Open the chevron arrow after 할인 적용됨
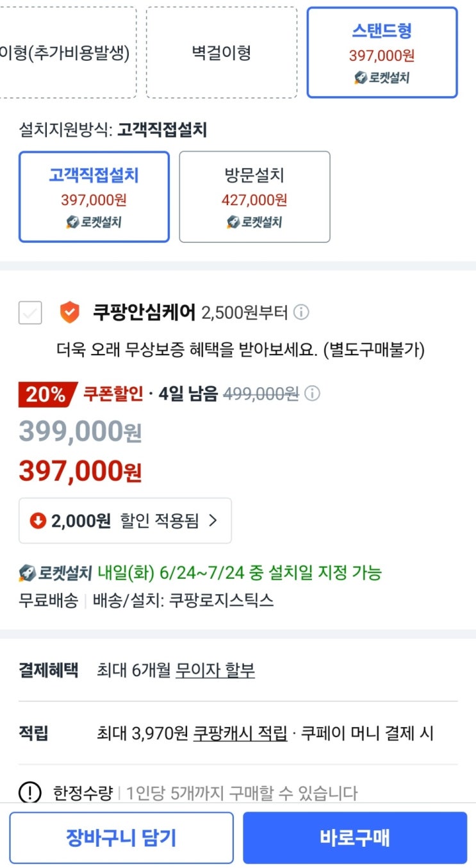The height and width of the screenshot is (868, 476). (213, 521)
